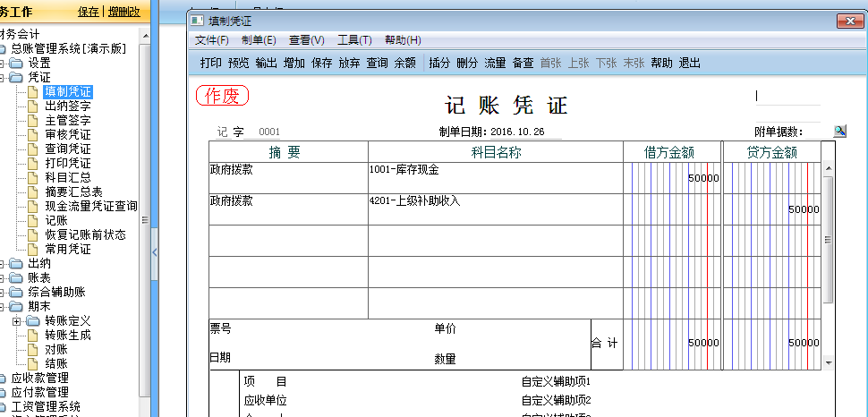Click 删分 to delete an entry line
This screenshot has height=417, width=868.
(467, 63)
